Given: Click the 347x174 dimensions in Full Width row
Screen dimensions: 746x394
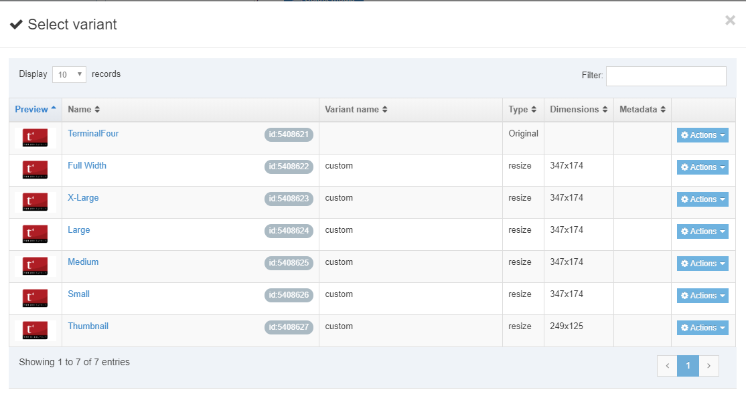Looking at the screenshot, I should [x=567, y=166].
